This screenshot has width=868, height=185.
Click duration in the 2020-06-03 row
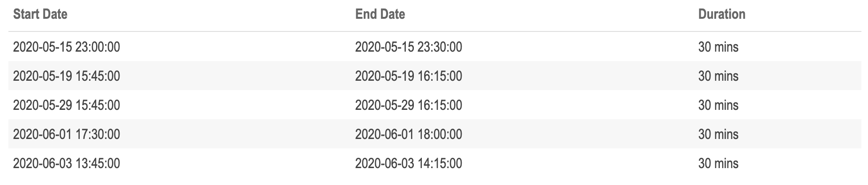click(718, 163)
